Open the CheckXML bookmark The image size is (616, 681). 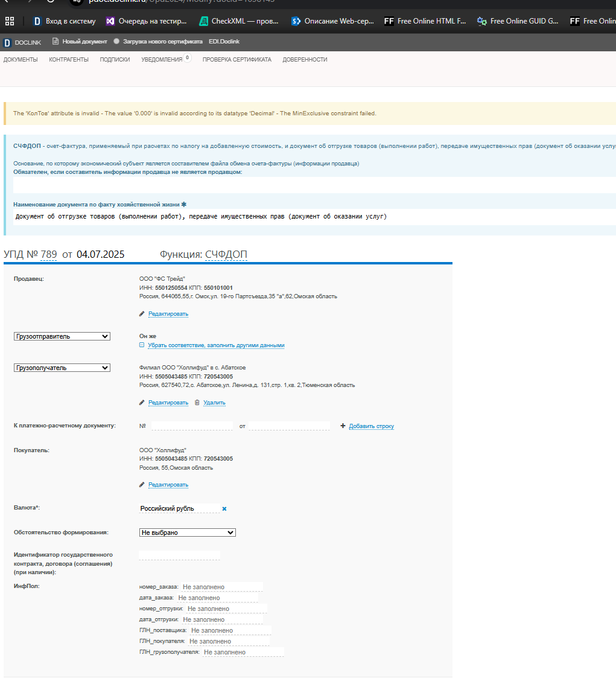[x=239, y=21]
